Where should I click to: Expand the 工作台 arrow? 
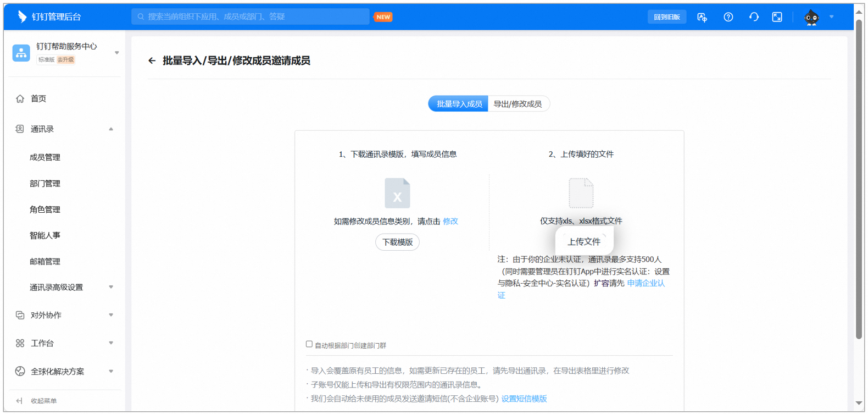111,343
